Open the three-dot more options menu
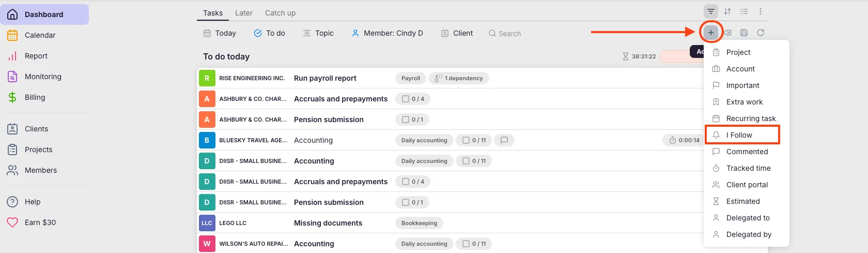 tap(761, 11)
